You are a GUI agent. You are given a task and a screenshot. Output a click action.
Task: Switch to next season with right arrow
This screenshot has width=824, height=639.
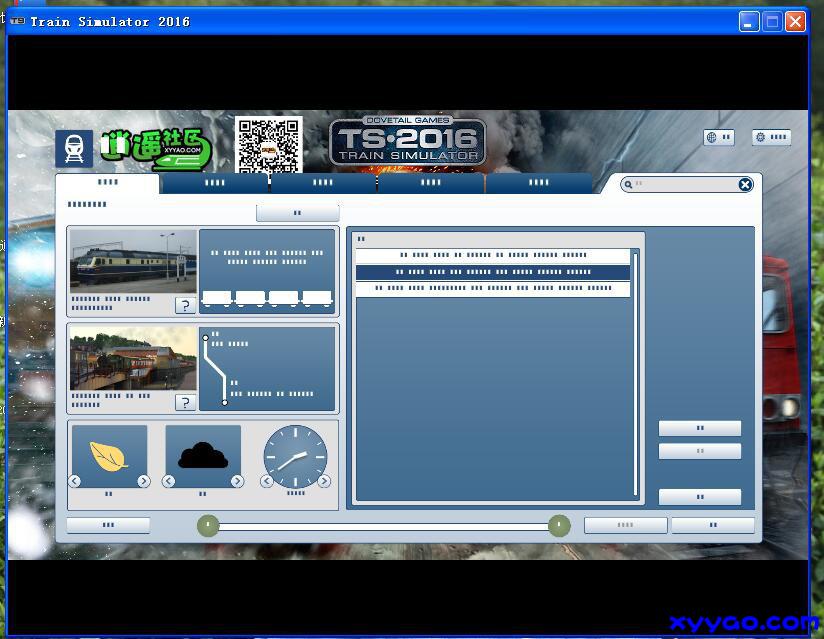point(143,481)
